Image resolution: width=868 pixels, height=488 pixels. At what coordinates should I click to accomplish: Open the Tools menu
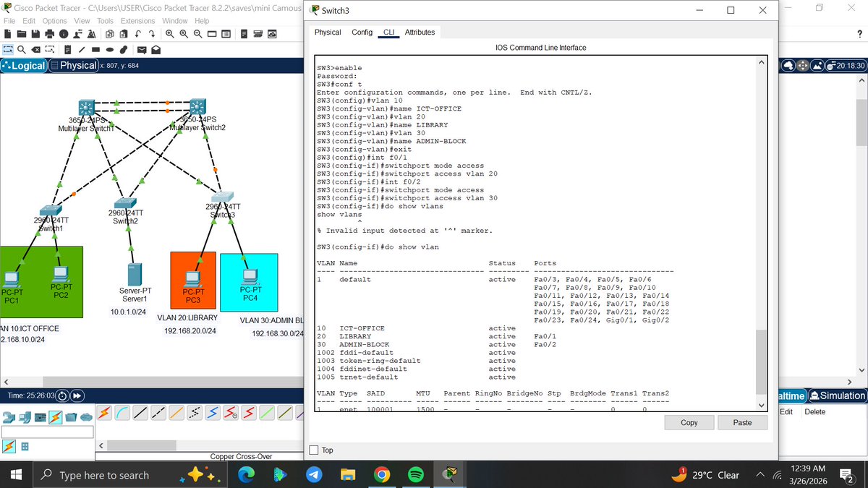tap(105, 21)
